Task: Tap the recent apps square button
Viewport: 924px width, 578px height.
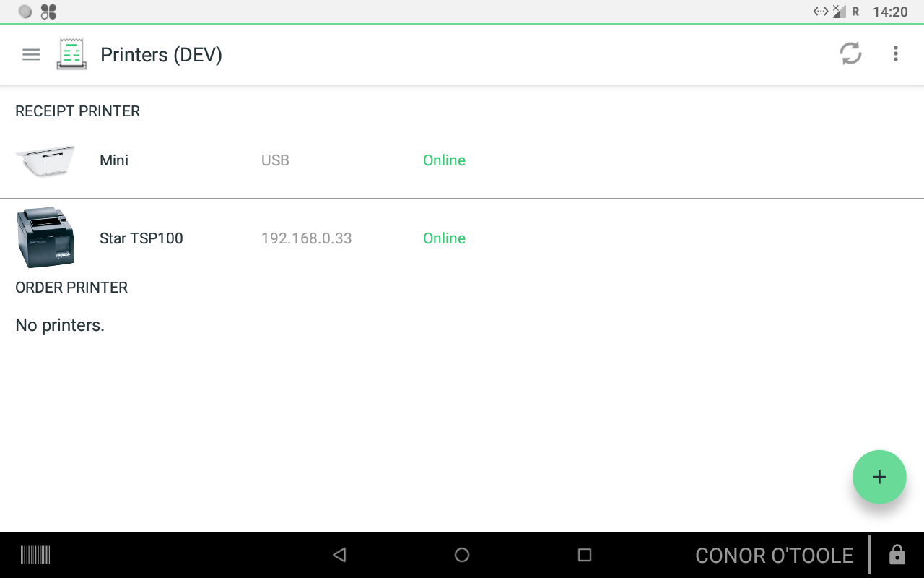Action: [585, 555]
